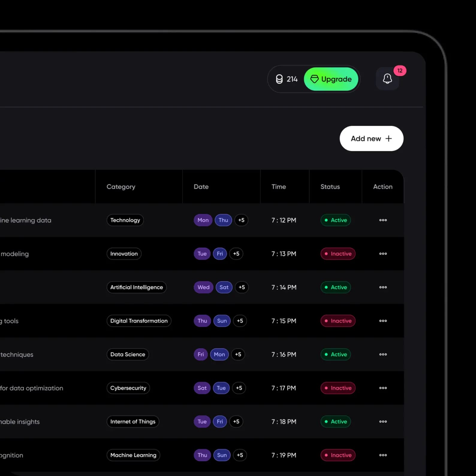Image resolution: width=476 pixels, height=476 pixels.
Task: Click the notification badge showing 12
Action: [x=400, y=71]
